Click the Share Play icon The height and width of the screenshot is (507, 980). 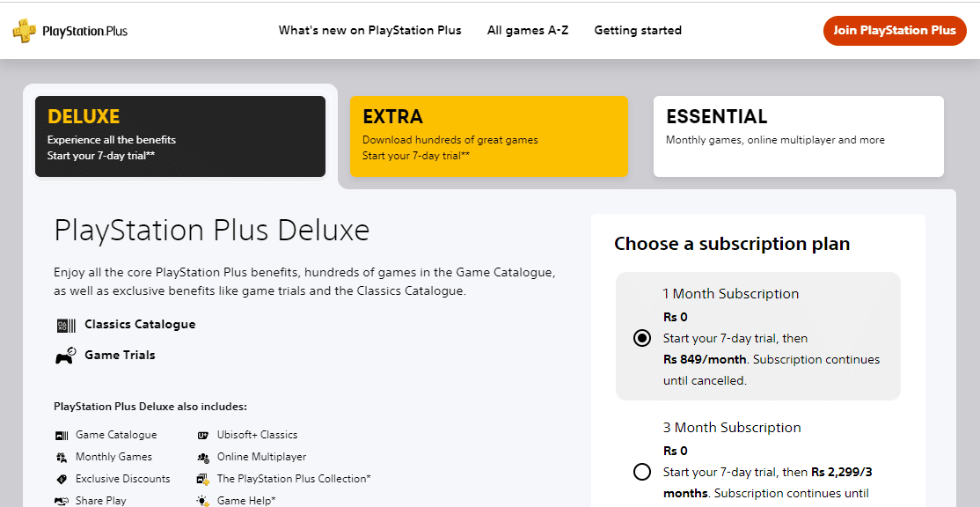click(62, 499)
